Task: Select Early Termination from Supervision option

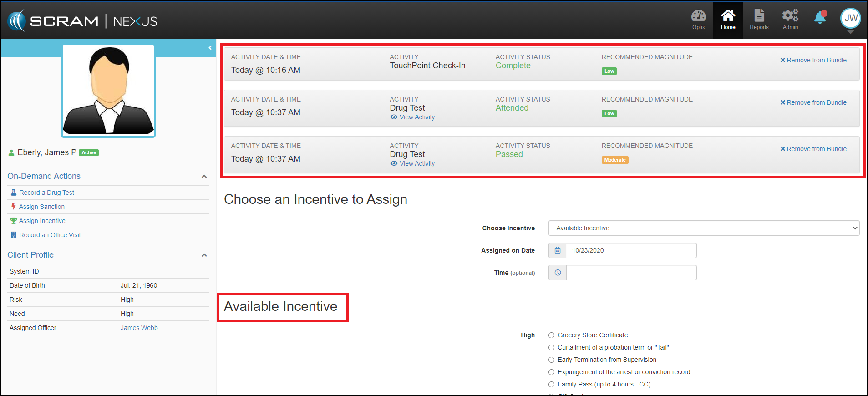Action: (552, 360)
